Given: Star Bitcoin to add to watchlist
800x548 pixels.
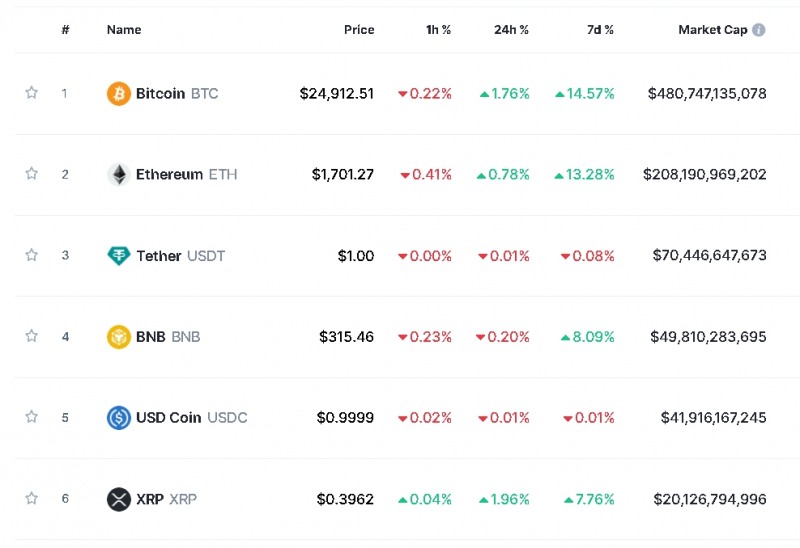Looking at the screenshot, I should point(31,93).
